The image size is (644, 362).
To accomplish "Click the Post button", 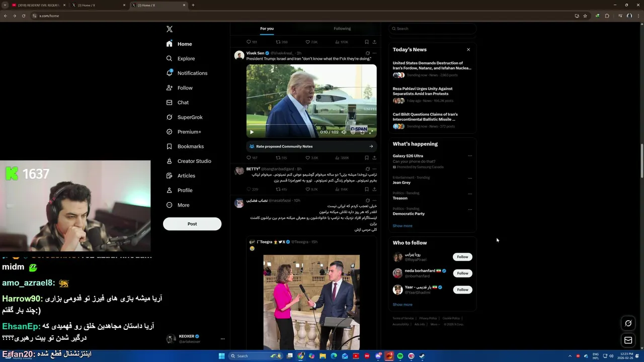I will 192,224.
